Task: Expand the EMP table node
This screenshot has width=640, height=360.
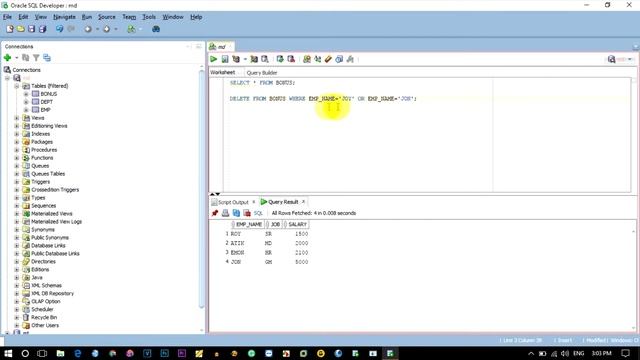Action: (x=26, y=110)
